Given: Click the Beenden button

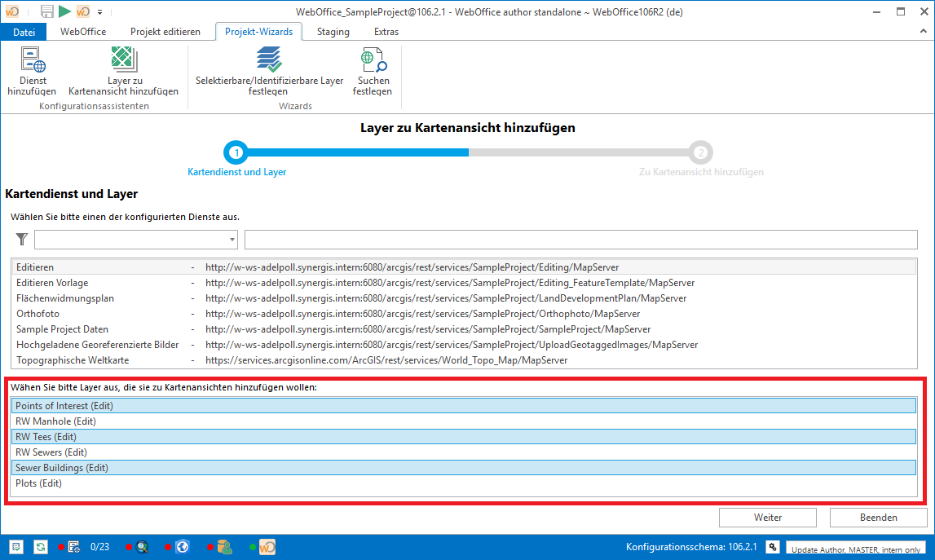Looking at the screenshot, I should [x=878, y=518].
